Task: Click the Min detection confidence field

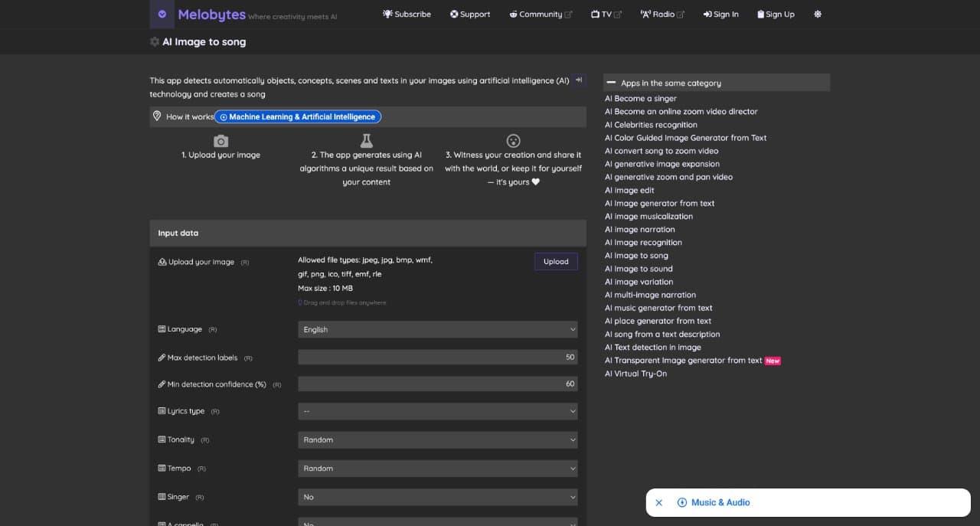Action: pyautogui.click(x=438, y=384)
